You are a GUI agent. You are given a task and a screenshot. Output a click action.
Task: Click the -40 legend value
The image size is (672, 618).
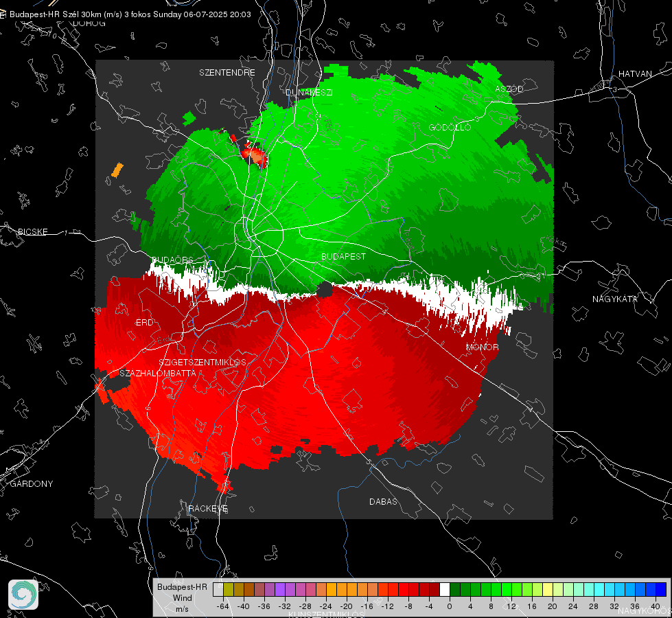tap(243, 606)
